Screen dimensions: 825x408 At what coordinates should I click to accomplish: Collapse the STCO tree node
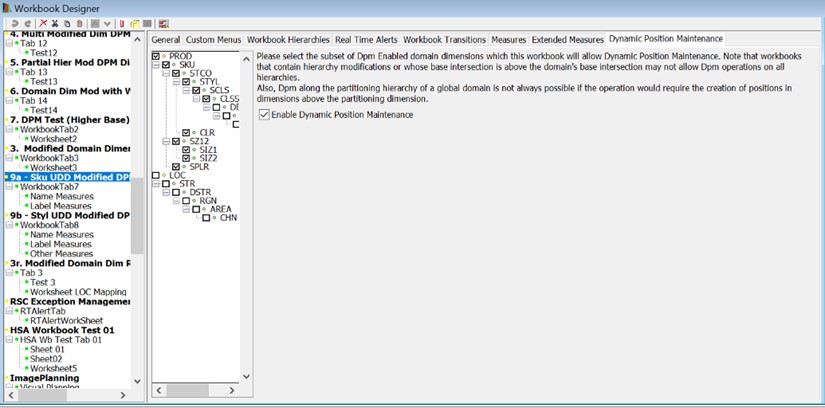coord(166,73)
